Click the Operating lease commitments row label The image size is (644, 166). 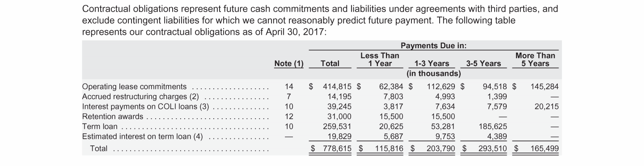(134, 87)
